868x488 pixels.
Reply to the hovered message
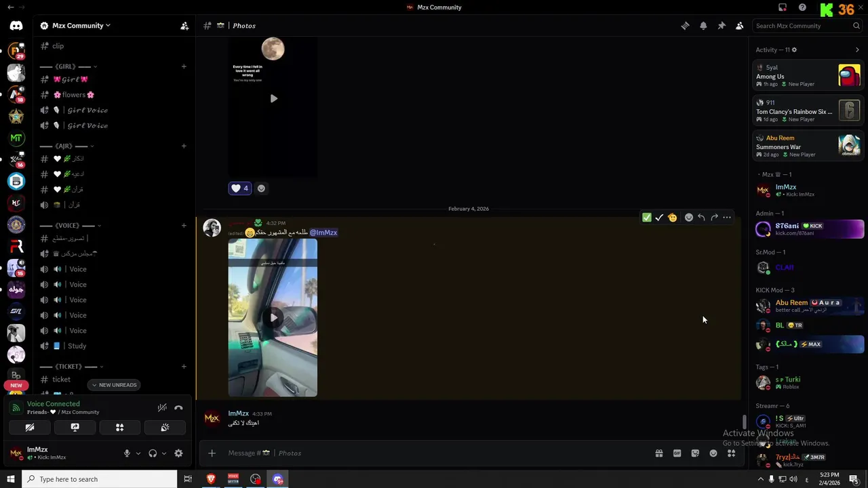701,218
